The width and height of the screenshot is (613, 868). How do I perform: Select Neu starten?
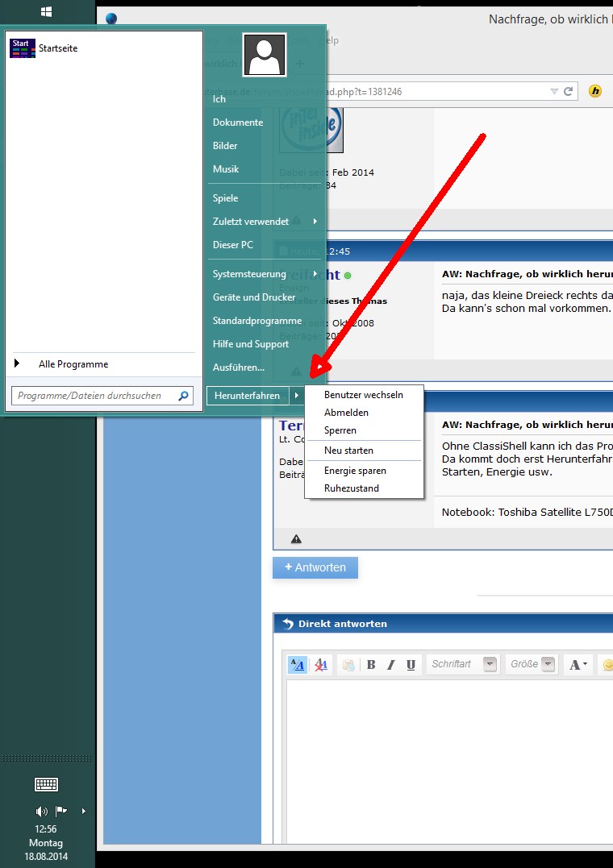(348, 451)
